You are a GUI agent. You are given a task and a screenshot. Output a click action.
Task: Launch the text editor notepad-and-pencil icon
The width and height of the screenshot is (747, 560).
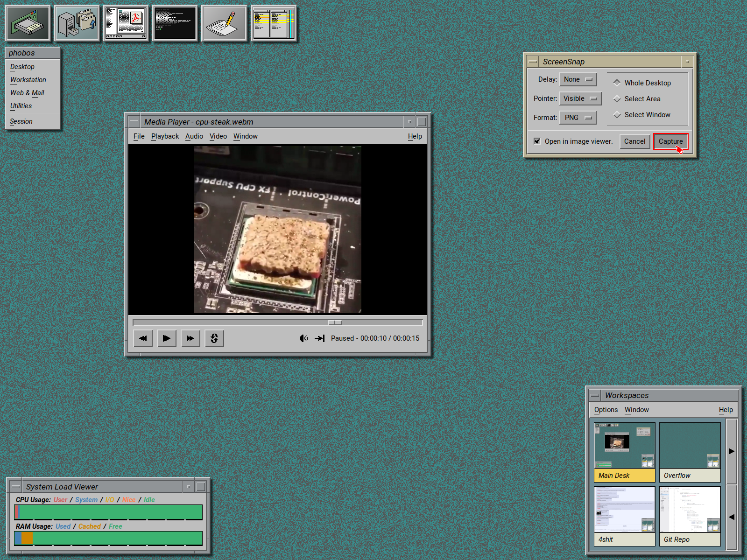[224, 23]
